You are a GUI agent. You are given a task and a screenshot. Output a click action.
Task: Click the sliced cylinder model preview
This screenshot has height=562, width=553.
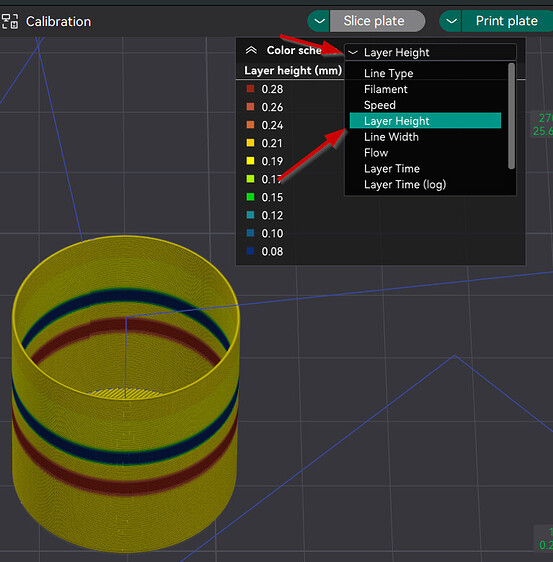125,394
